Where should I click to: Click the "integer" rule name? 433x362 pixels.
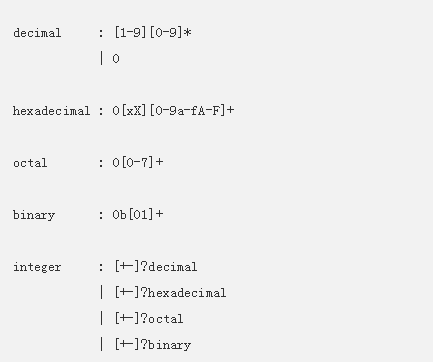coord(37,267)
